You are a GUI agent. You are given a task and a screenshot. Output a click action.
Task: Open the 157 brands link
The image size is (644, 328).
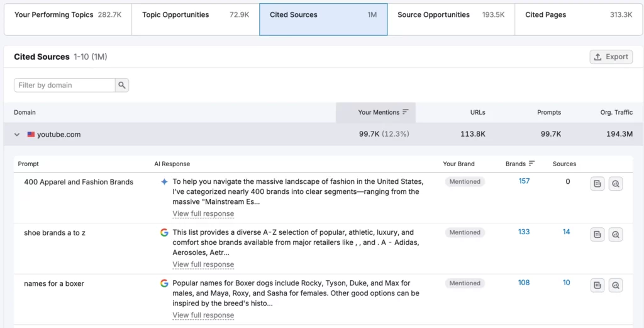tap(524, 181)
